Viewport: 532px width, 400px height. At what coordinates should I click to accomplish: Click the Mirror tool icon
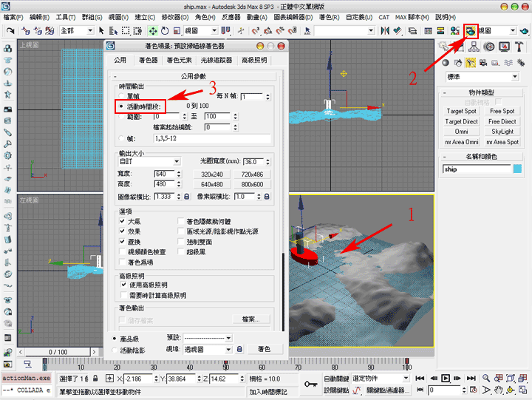(x=385, y=31)
